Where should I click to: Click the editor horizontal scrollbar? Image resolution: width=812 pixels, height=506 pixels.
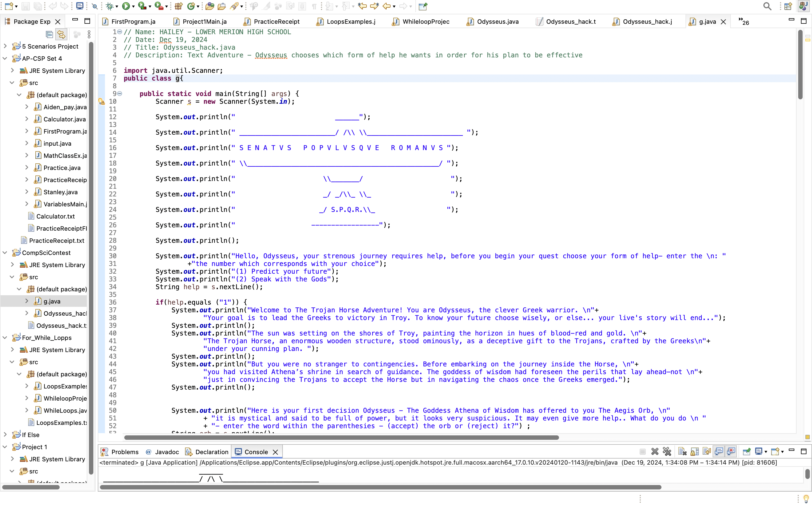pyautogui.click(x=341, y=437)
